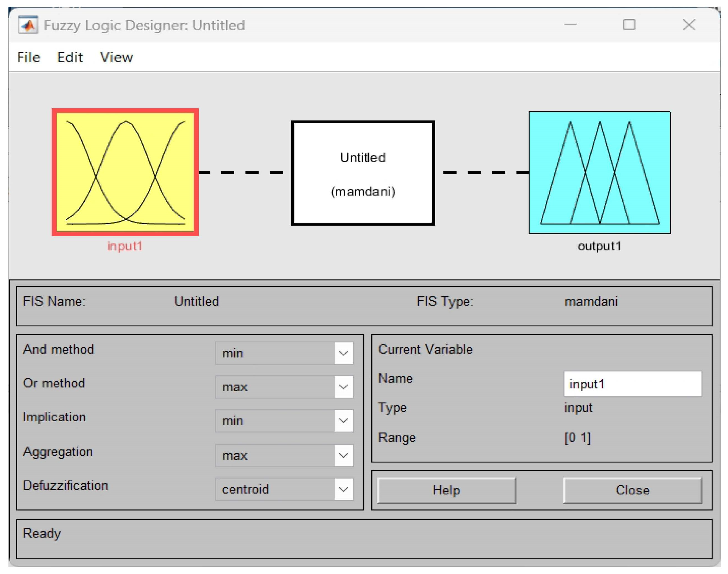Open the File menu
728x574 pixels.
tap(29, 58)
